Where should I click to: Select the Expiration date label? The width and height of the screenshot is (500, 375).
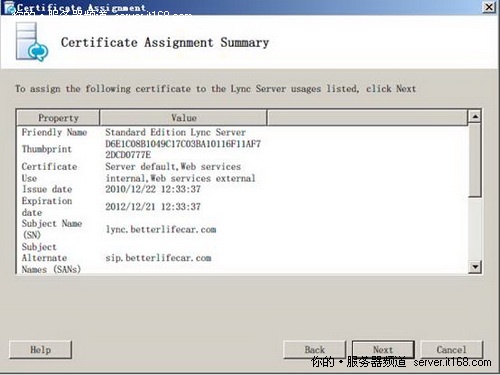coord(47,207)
